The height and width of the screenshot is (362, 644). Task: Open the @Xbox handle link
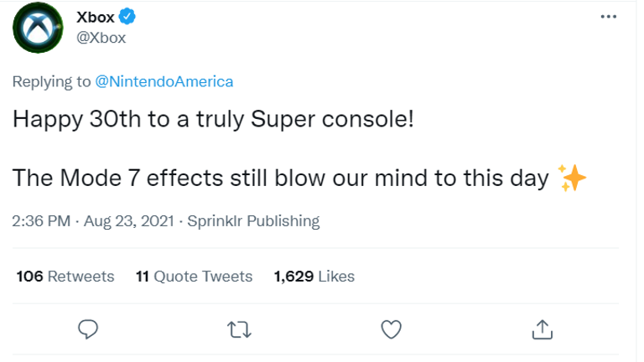point(101,39)
